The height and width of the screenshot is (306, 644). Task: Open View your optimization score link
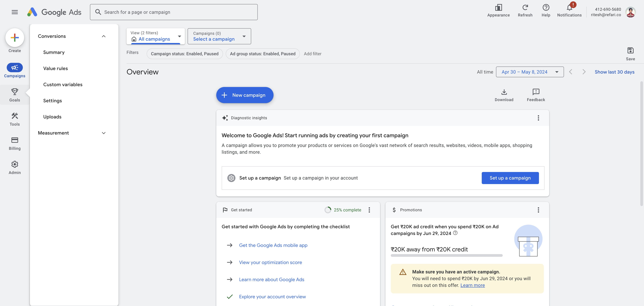pos(270,263)
